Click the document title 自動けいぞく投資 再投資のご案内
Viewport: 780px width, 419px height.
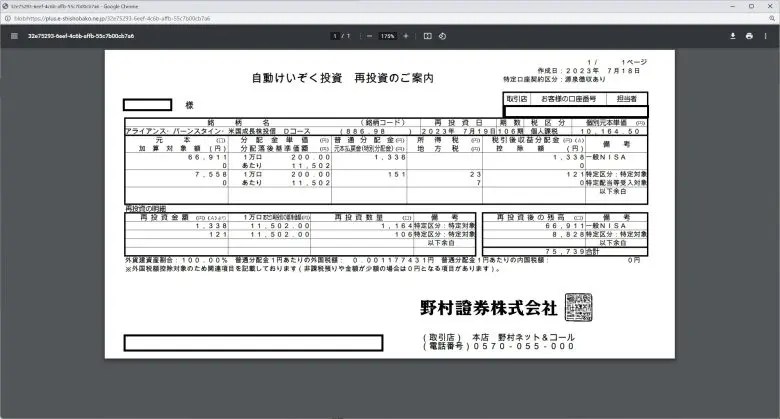click(343, 78)
